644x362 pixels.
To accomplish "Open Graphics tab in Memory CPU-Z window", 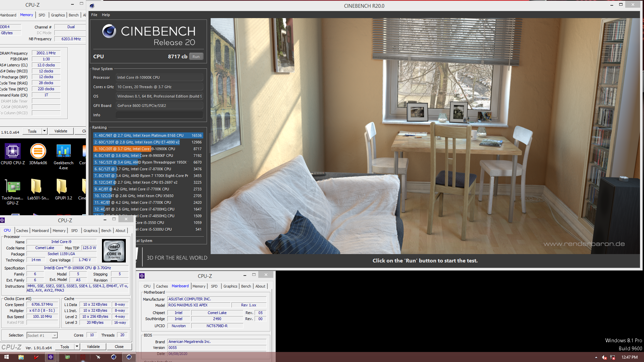I will [x=58, y=15].
